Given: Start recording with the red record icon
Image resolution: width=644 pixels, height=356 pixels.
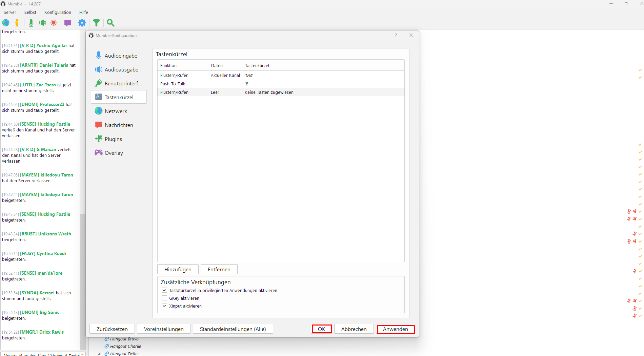Looking at the screenshot, I should coord(54,23).
